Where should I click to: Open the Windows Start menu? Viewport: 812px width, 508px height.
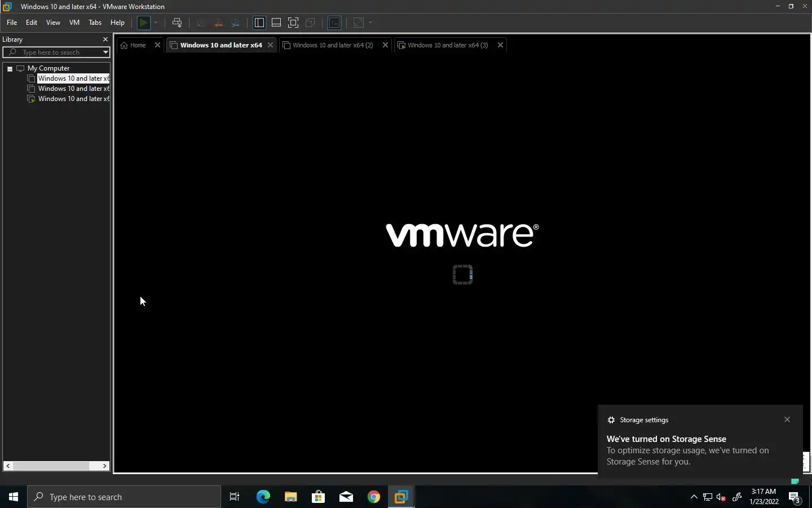(14, 497)
